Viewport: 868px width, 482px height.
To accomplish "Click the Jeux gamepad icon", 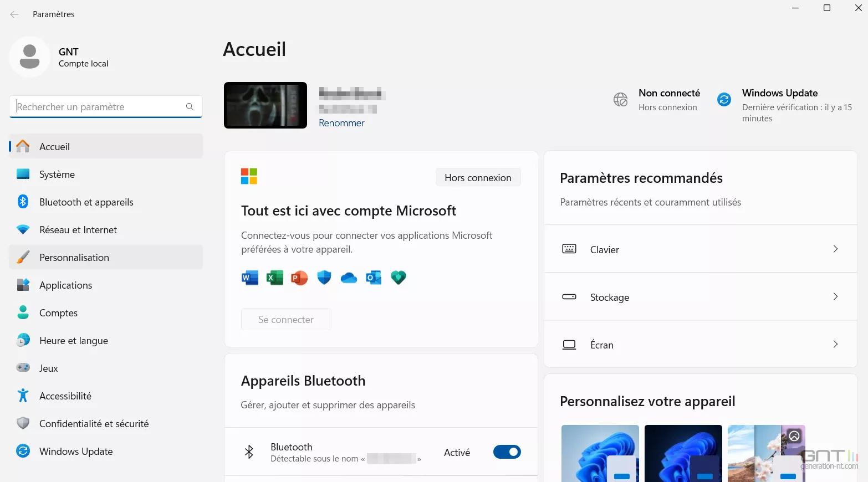I will pos(23,367).
